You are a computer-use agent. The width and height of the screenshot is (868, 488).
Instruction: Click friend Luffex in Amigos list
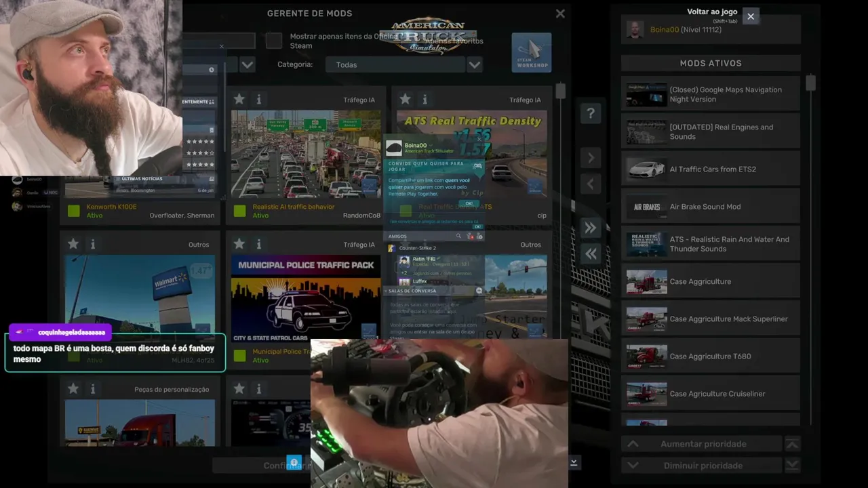click(420, 281)
